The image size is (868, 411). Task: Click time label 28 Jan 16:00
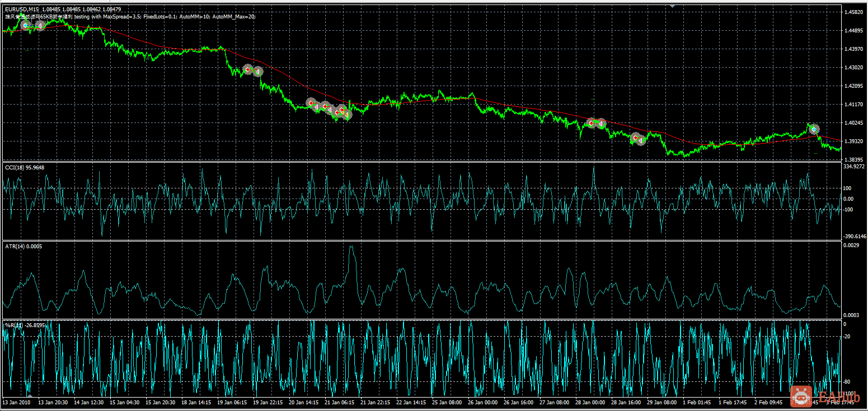(626, 402)
